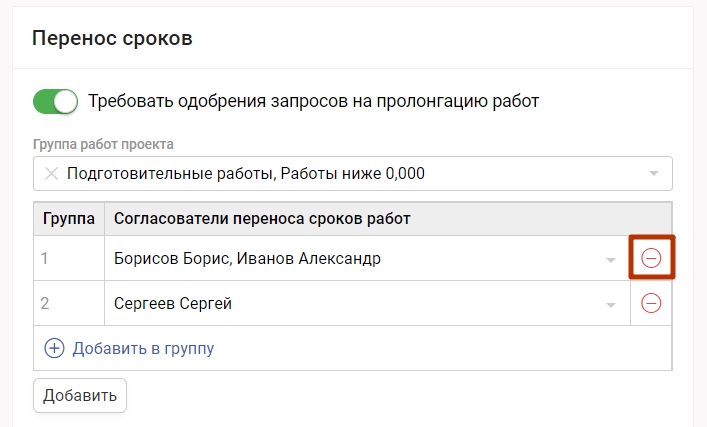This screenshot has height=427, width=707.
Task: Disable the extension request approval toggle
Action: [55, 101]
